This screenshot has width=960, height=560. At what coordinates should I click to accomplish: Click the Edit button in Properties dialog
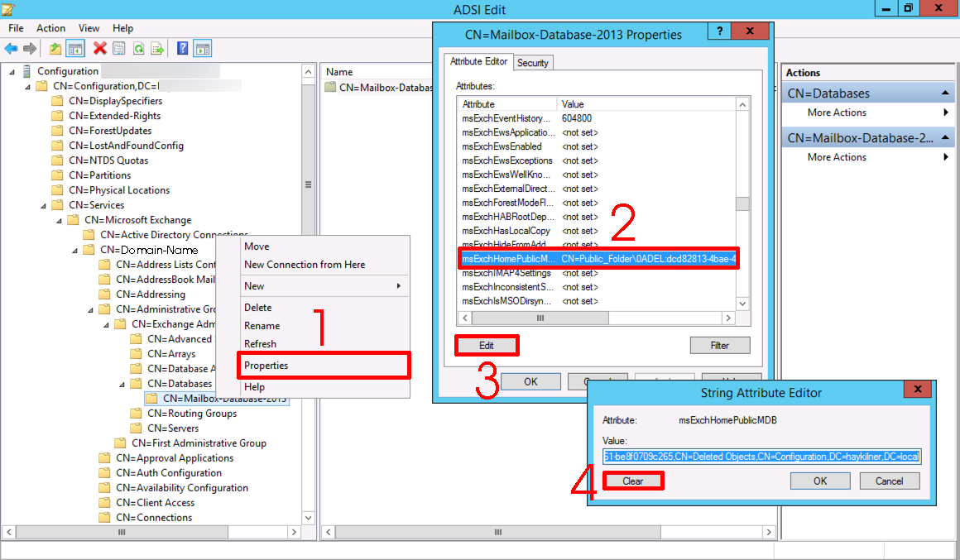[x=486, y=345]
